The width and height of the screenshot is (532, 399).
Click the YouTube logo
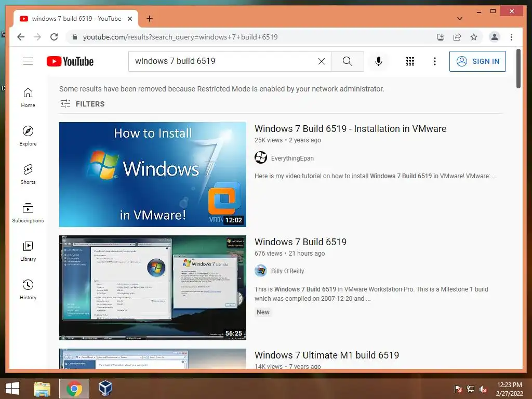pyautogui.click(x=70, y=61)
